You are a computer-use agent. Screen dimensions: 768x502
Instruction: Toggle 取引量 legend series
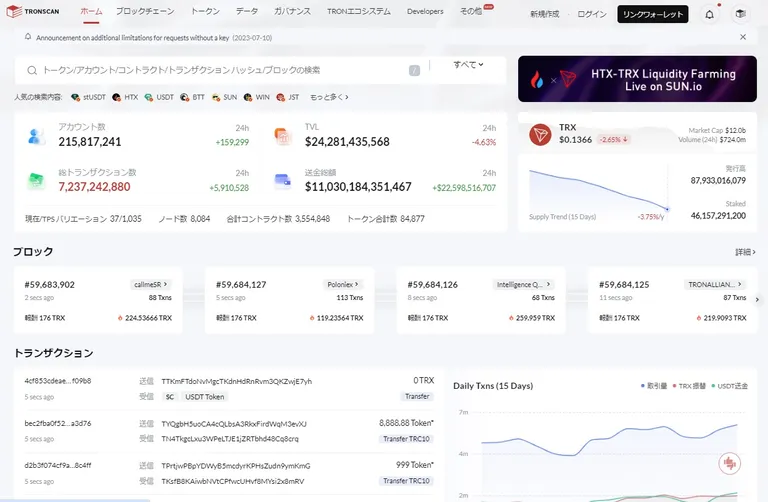[x=654, y=386]
